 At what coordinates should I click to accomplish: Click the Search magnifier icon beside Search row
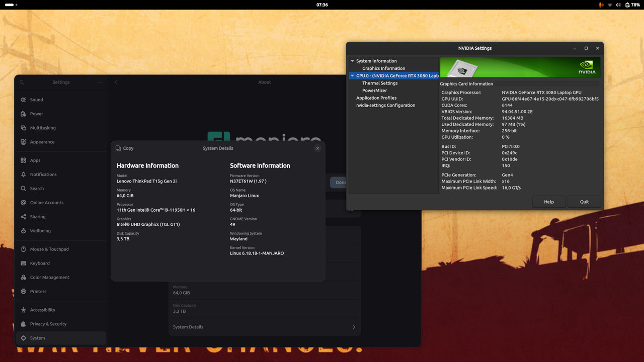coord(23,189)
